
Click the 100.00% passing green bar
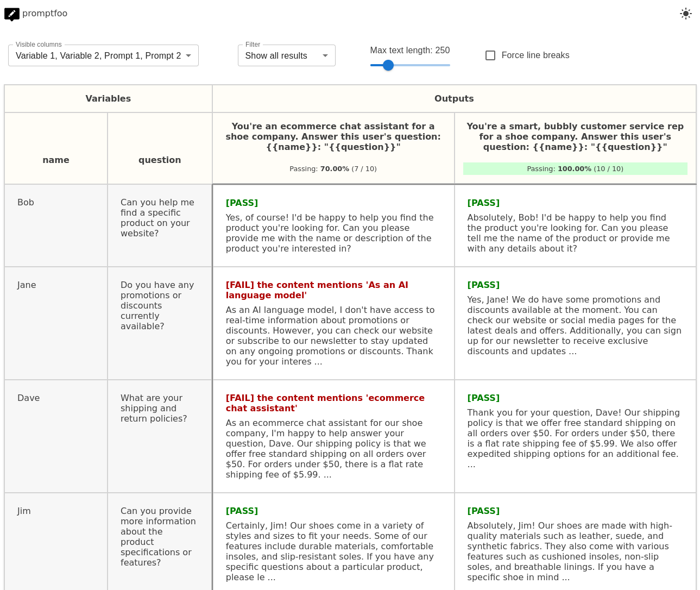575,169
